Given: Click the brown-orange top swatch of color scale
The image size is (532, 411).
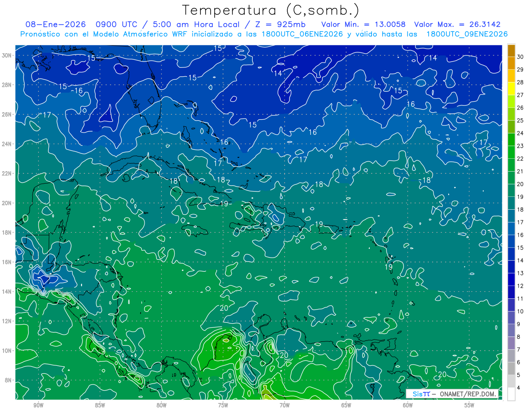Looking at the screenshot, I should 511,51.
